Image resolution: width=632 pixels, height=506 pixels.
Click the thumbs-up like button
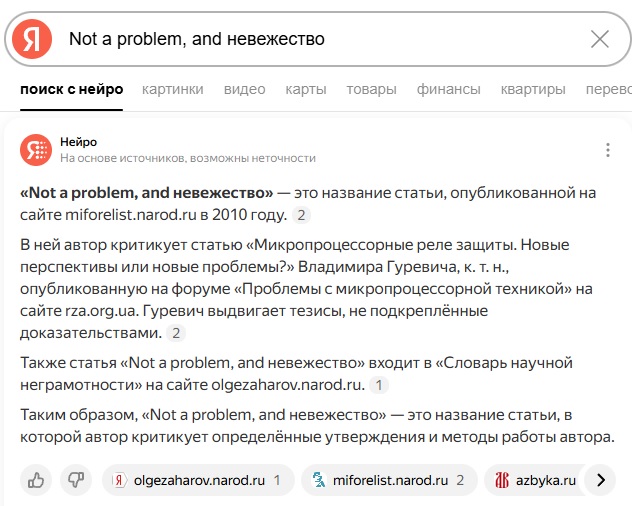(x=36, y=480)
